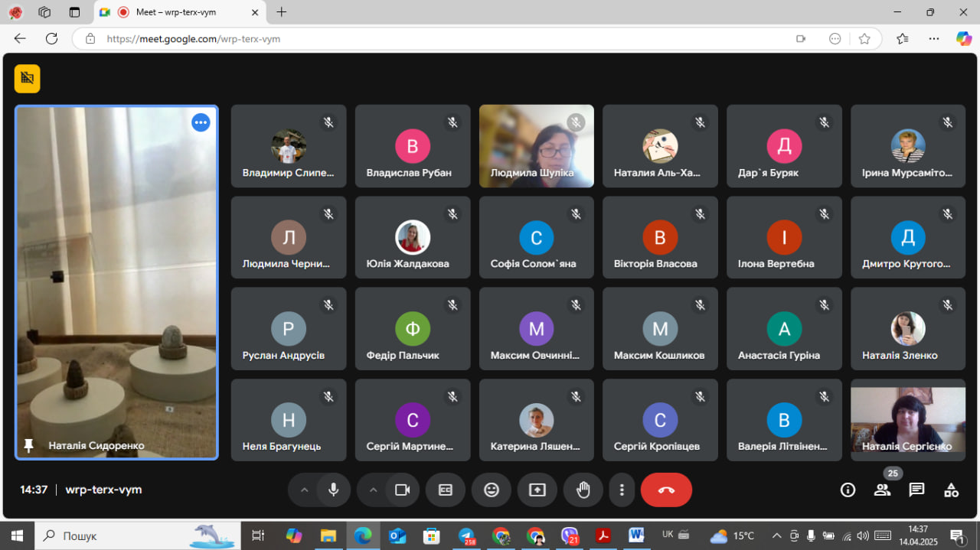This screenshot has height=550, width=980.
Task: Open more options three-dot menu
Action: pyautogui.click(x=622, y=490)
